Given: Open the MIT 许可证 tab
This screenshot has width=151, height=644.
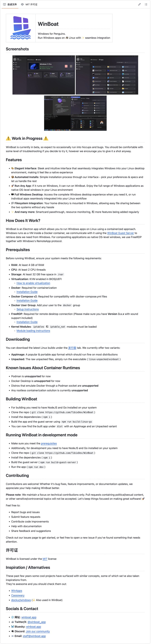Looking at the screenshot, I should [29, 4].
